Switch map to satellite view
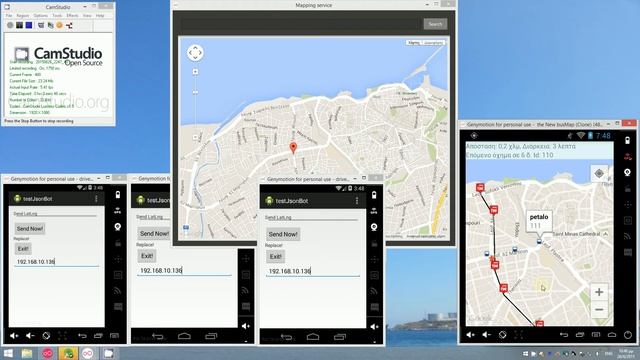Screen dimensions: 640x360 click(x=433, y=42)
